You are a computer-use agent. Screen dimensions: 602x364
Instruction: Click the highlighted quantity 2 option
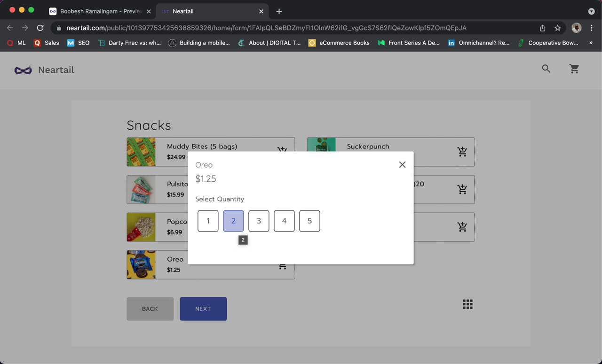[x=233, y=221]
